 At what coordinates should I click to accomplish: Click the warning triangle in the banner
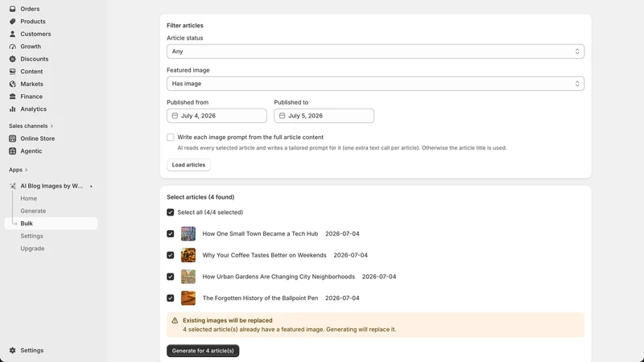point(175,320)
